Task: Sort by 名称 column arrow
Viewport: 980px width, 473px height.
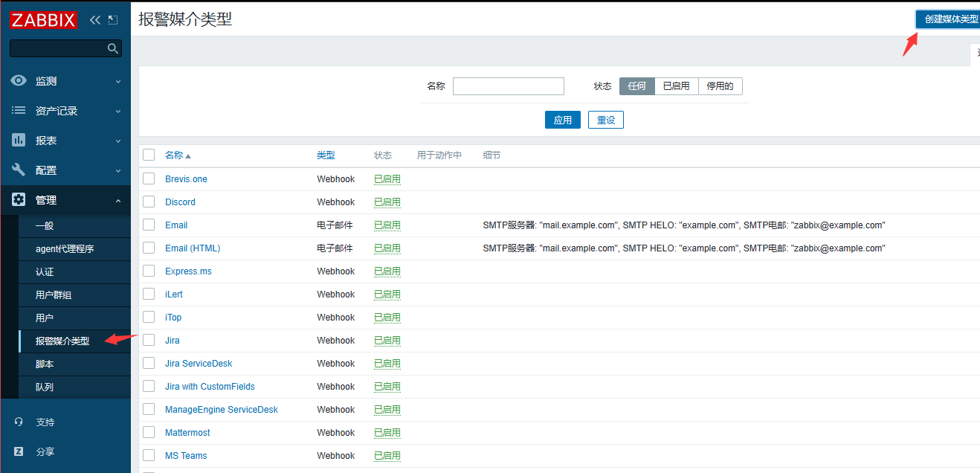Action: [188, 156]
